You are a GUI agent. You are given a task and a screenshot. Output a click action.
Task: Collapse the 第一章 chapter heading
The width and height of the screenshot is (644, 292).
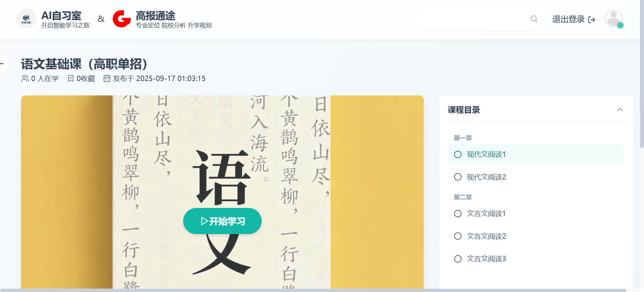tap(463, 138)
